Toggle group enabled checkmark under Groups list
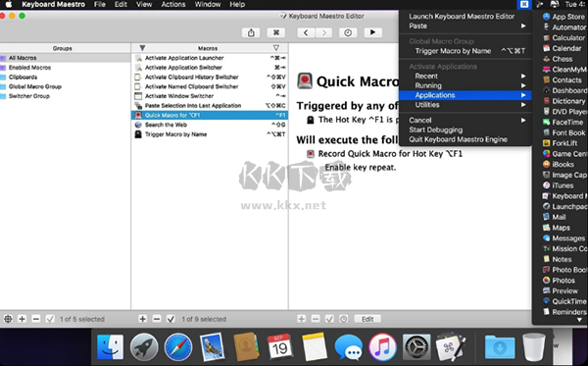The image size is (588, 366). point(50,319)
